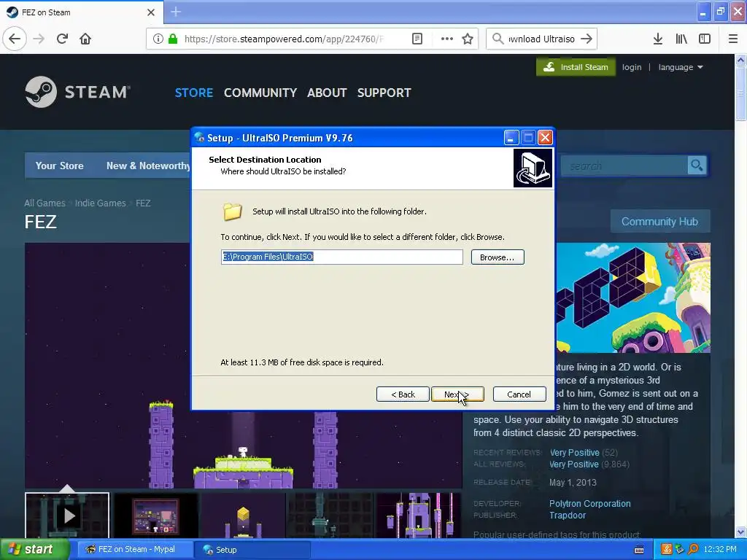Go back with the browser back arrow
The width and height of the screenshot is (747, 560).
[x=15, y=39]
